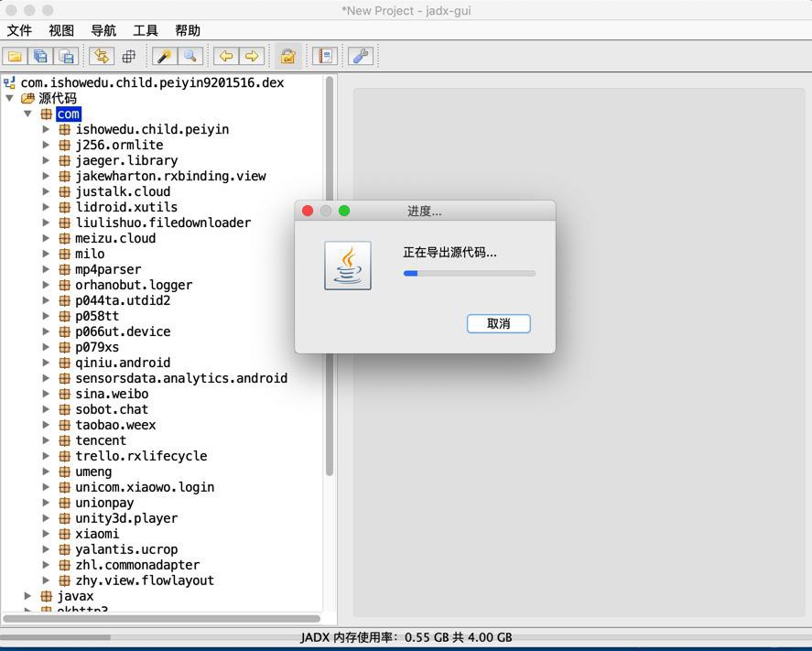
Task: Open the log viewer notebook icon
Action: point(325,56)
